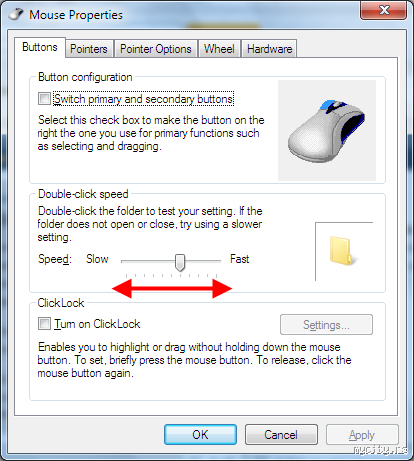Check Switch primary and secondary buttons
Viewport: 414px width, 461px height.
44,99
